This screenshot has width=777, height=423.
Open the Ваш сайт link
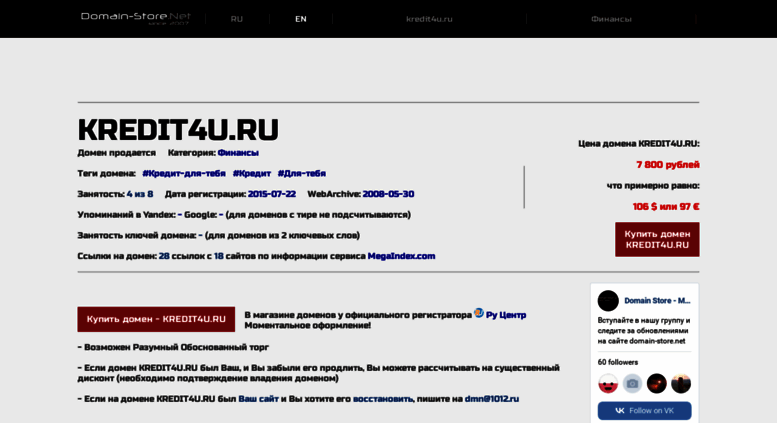pyautogui.click(x=258, y=399)
